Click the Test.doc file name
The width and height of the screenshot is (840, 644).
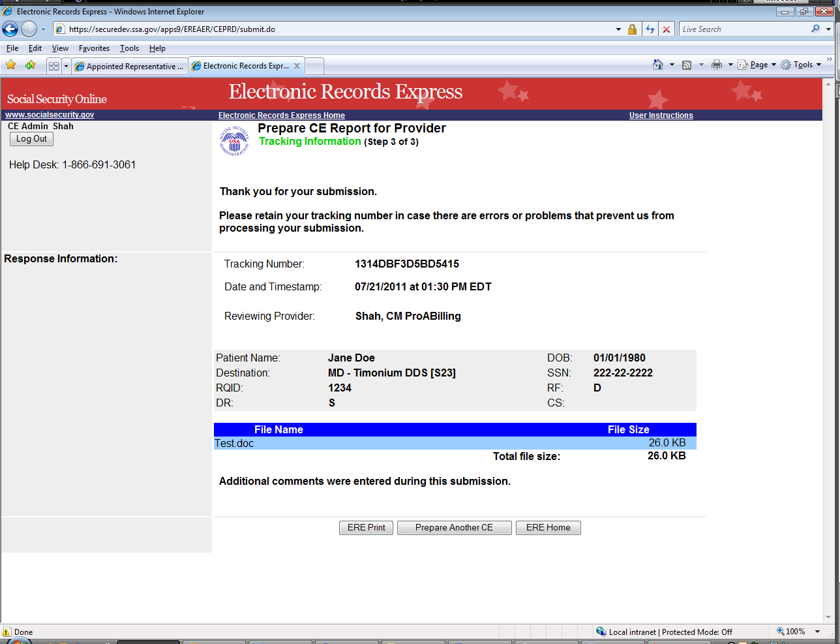click(234, 444)
